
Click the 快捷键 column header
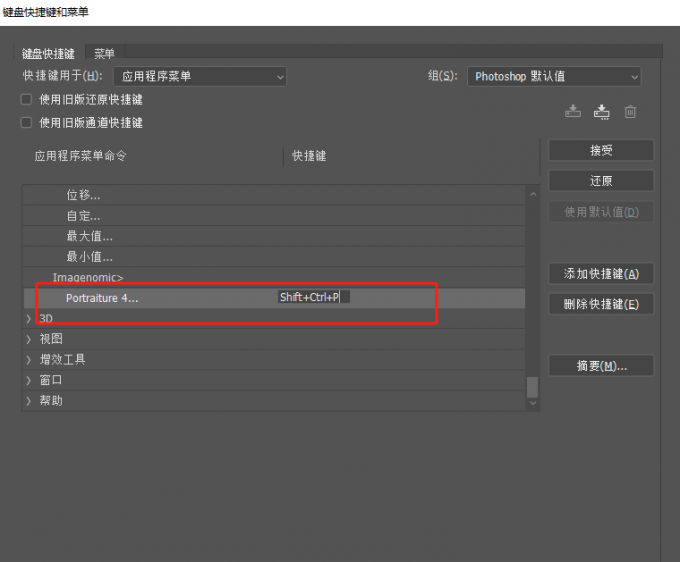pyautogui.click(x=309, y=156)
